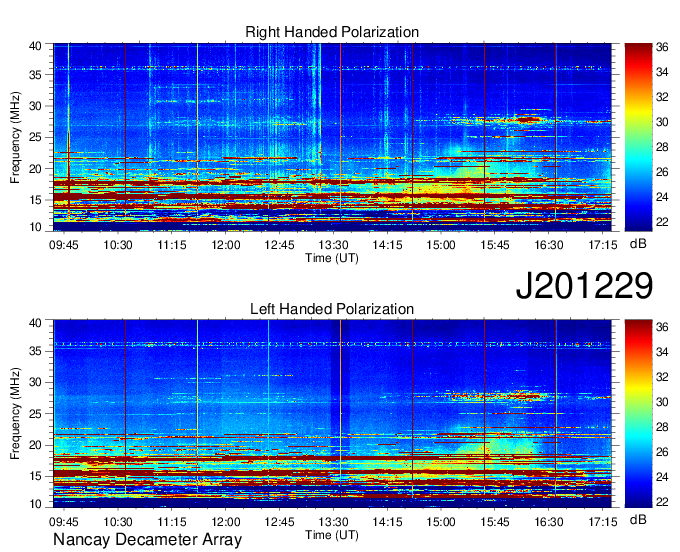680x552 pixels.
Task: Click the "Nancay Decameter Array" caption
Action: (147, 539)
